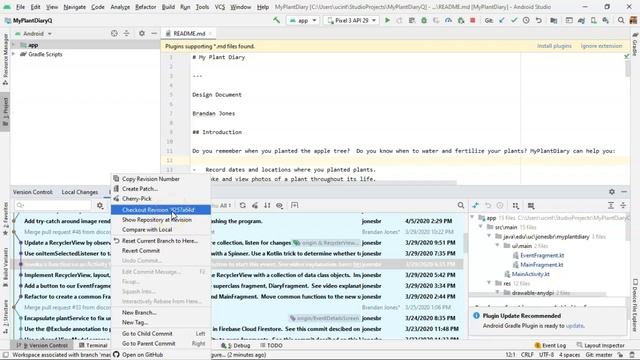The image size is (640, 360).
Task: Expand the app module in project tree
Action: click(x=14, y=45)
